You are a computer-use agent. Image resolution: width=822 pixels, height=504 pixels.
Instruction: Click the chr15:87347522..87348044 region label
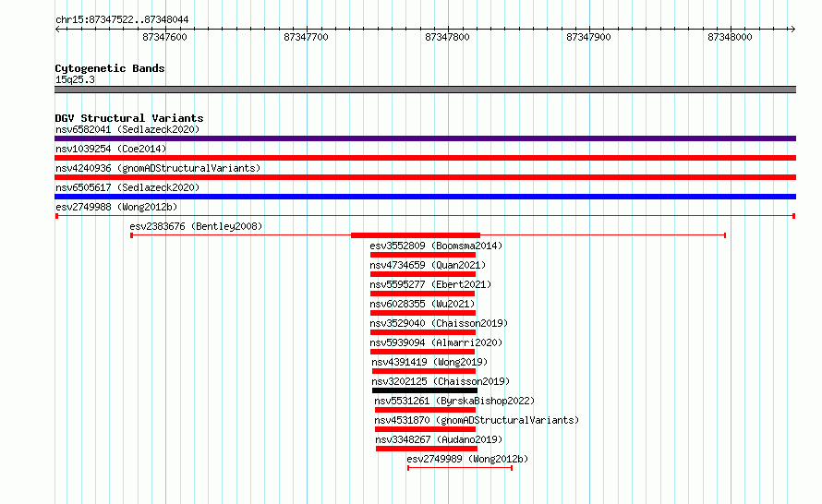122,19
